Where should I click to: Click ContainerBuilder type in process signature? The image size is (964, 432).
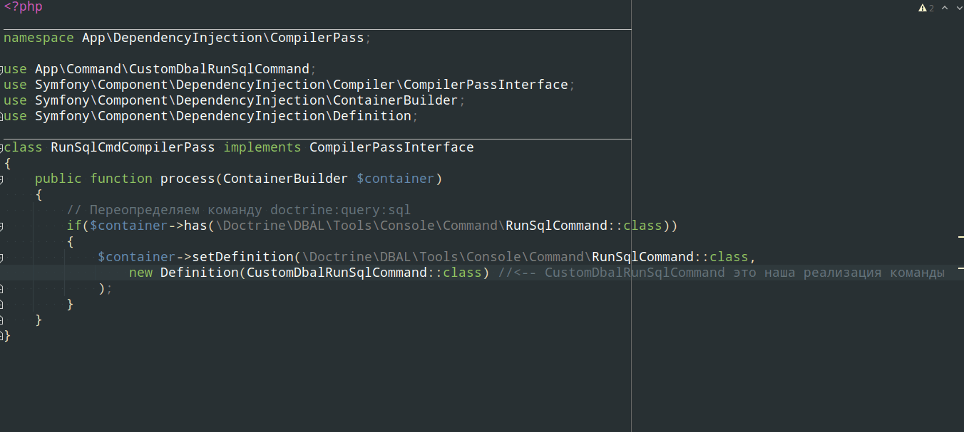pos(285,179)
